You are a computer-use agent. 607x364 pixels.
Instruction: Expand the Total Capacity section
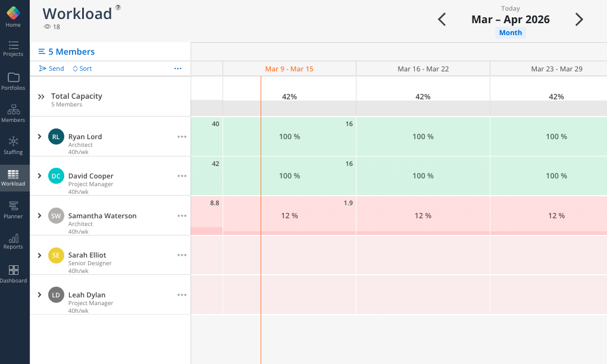(x=41, y=96)
